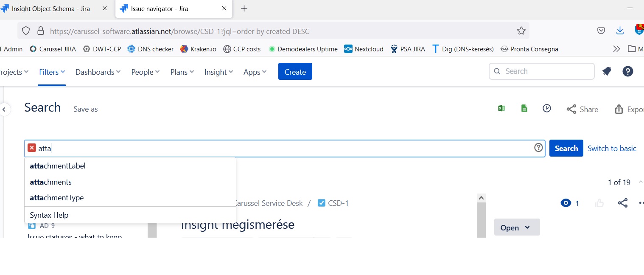Viewport: 644px width, 275px height.
Task: Select the attachments autocomplete suggestion
Action: click(50, 182)
